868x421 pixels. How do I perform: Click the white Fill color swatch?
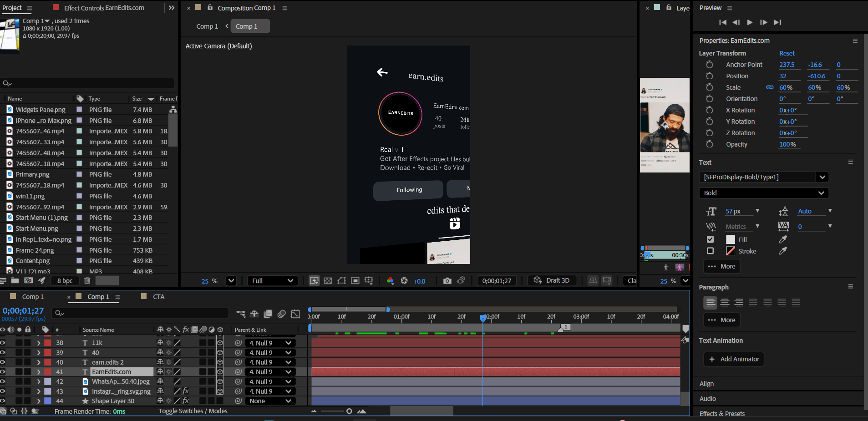coord(731,239)
